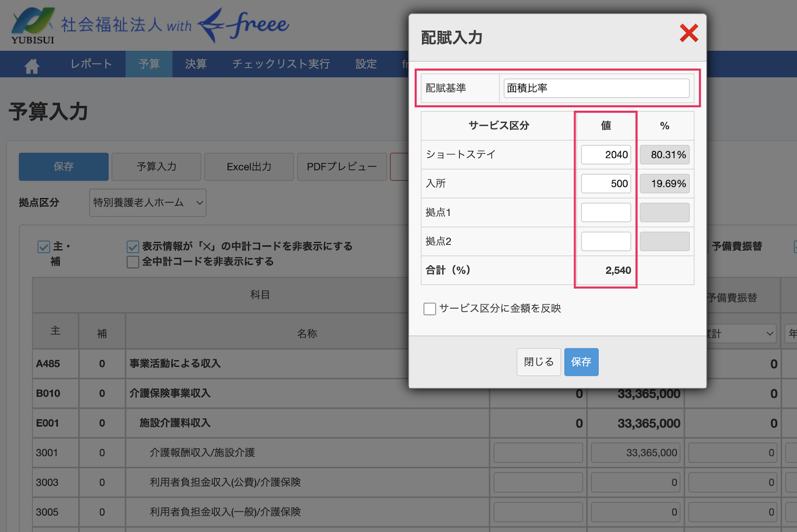Click the PDFプレビュー button
797x532 pixels.
(x=342, y=167)
